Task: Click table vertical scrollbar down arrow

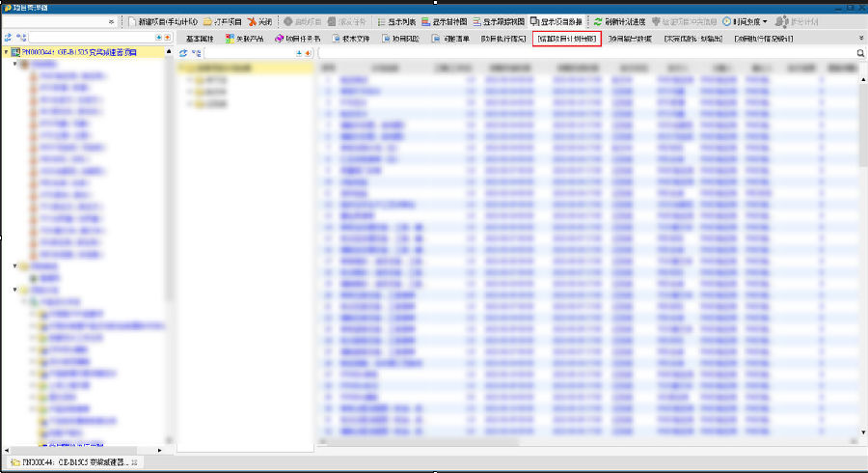Action: tap(863, 432)
